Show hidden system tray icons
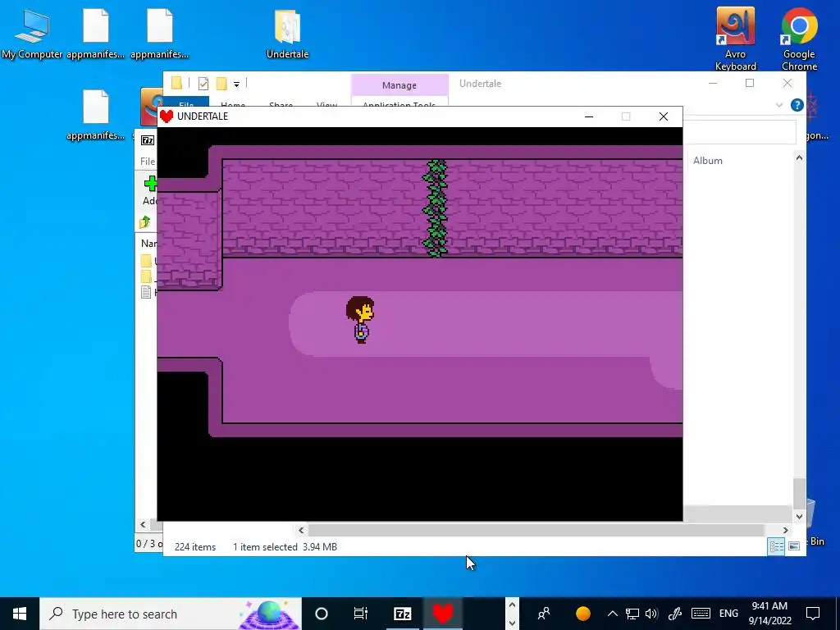Viewport: 840px width, 630px height. point(612,614)
